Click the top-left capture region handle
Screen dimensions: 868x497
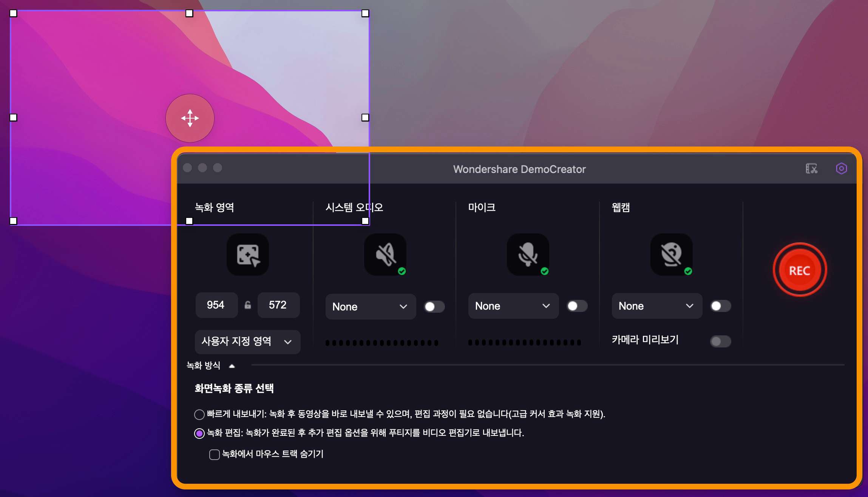click(13, 13)
